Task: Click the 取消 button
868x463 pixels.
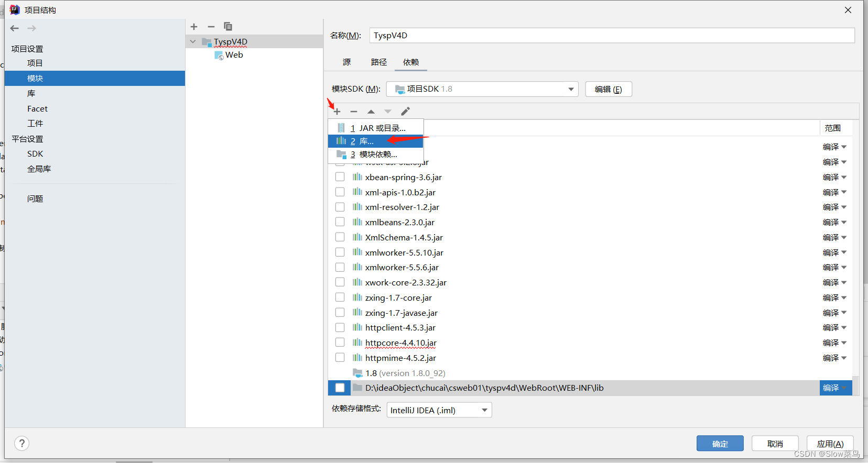Action: coord(775,444)
